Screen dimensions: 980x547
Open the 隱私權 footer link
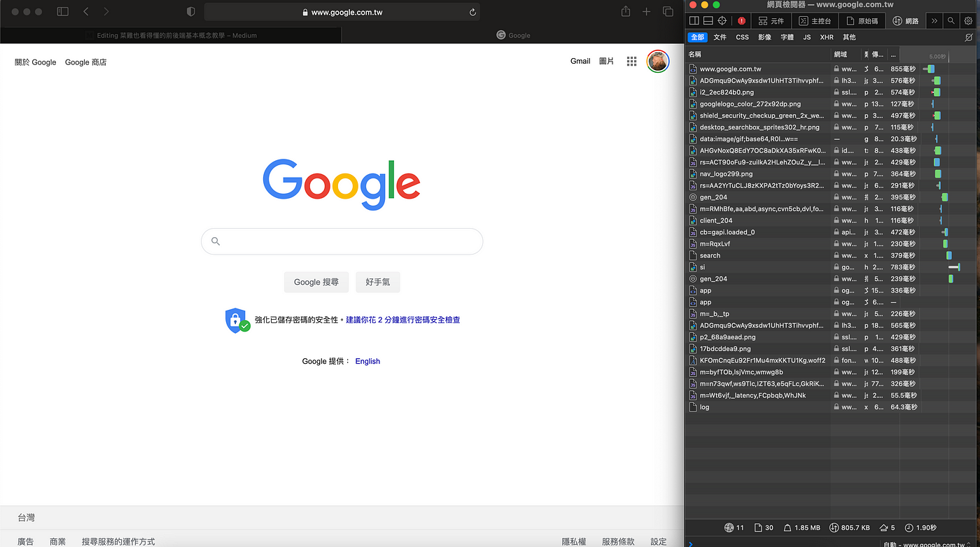click(x=574, y=541)
